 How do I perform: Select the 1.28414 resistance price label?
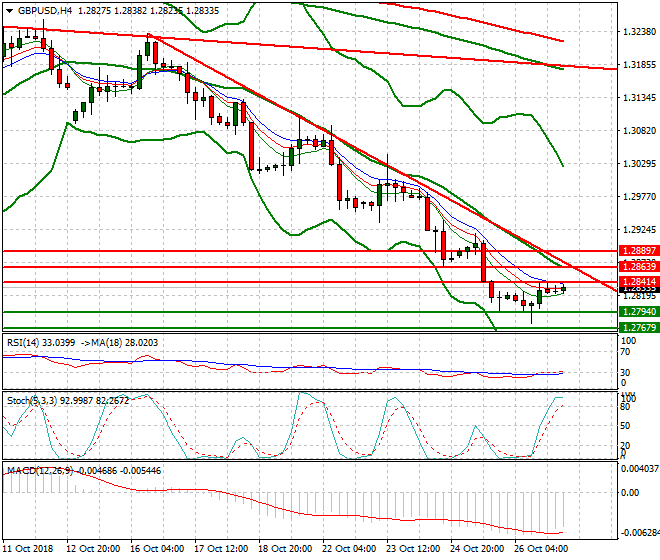[639, 281]
